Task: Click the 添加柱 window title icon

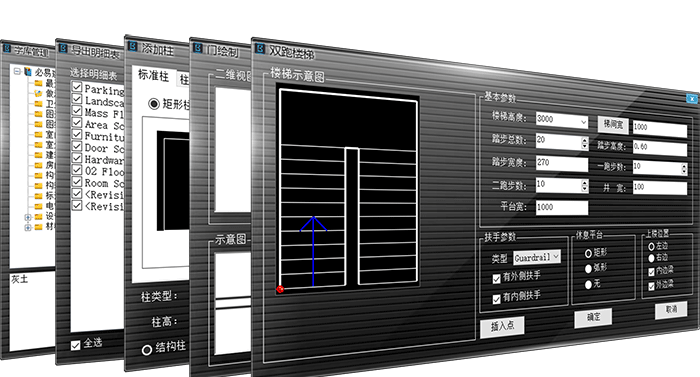Action: [x=133, y=46]
